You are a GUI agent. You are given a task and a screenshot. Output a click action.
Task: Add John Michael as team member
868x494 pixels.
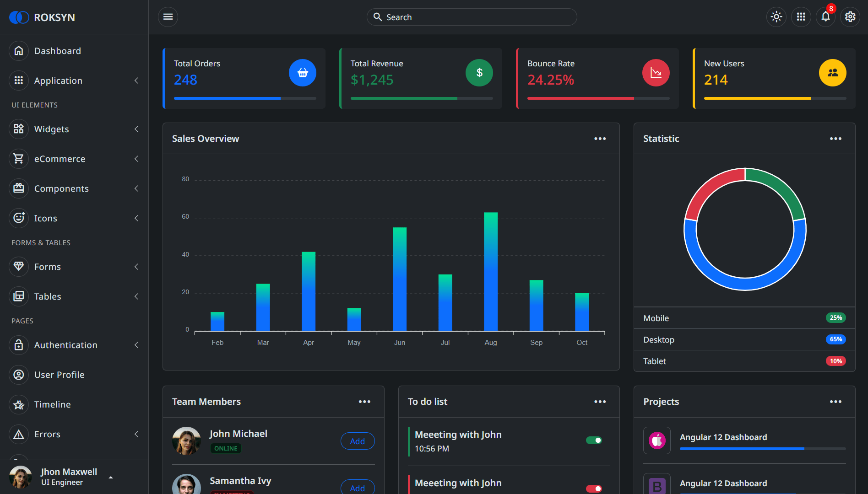point(358,441)
